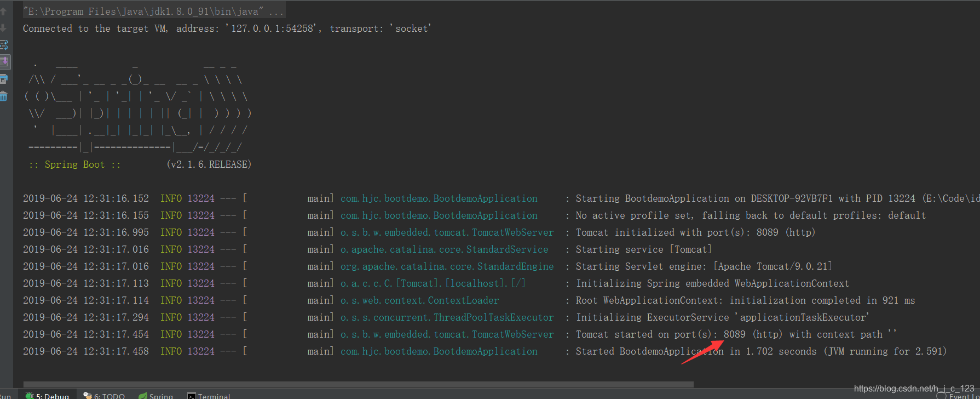Click BootdemoApplication class link at 12:31:16.152
This screenshot has height=399, width=980.
coord(439,198)
